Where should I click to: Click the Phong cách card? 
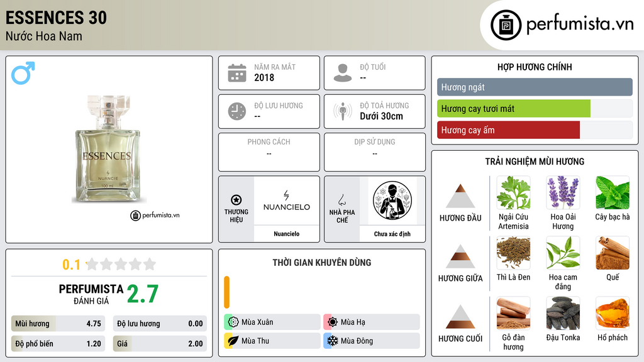click(x=269, y=152)
